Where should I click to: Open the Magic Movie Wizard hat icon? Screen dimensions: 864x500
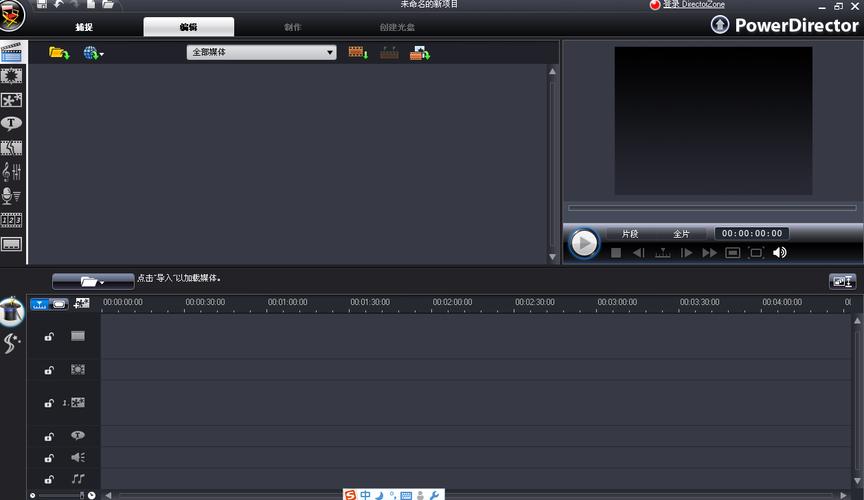[x=12, y=311]
